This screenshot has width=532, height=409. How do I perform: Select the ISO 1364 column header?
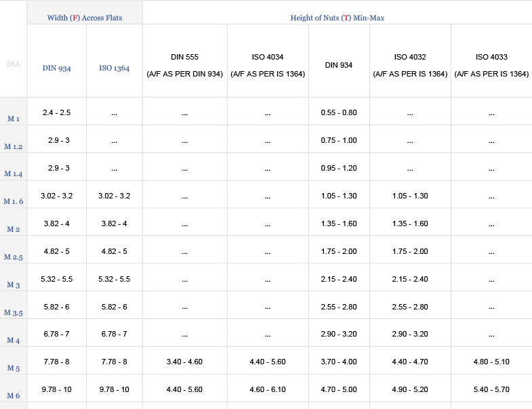click(114, 68)
